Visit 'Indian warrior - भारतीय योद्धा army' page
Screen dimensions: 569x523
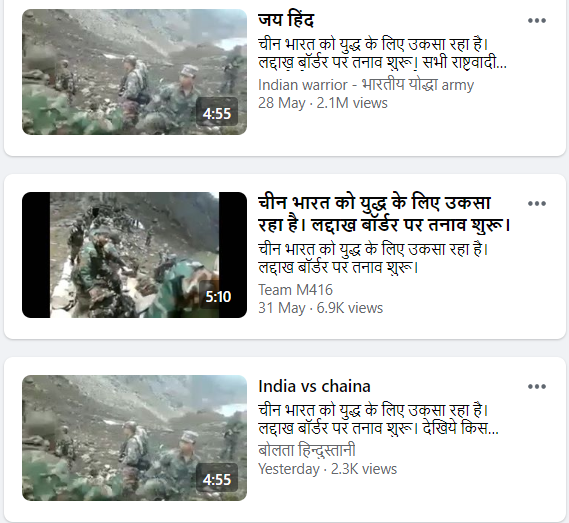[x=366, y=85]
